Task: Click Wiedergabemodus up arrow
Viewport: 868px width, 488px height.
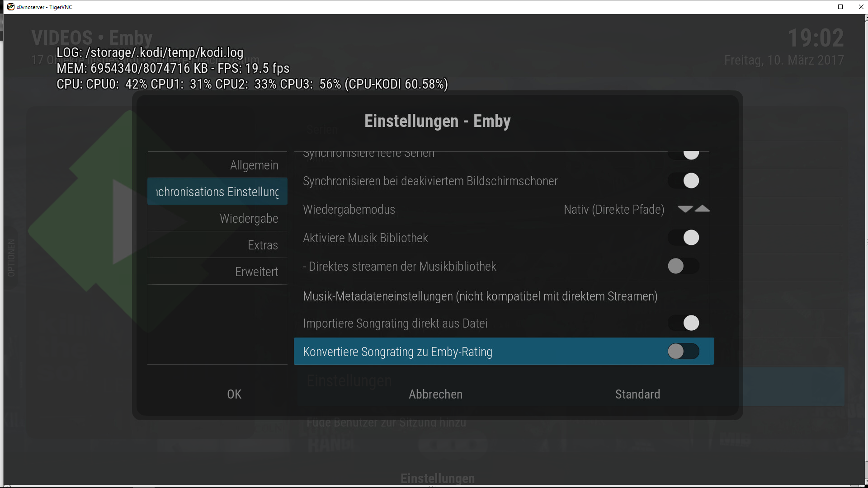Action: point(702,209)
